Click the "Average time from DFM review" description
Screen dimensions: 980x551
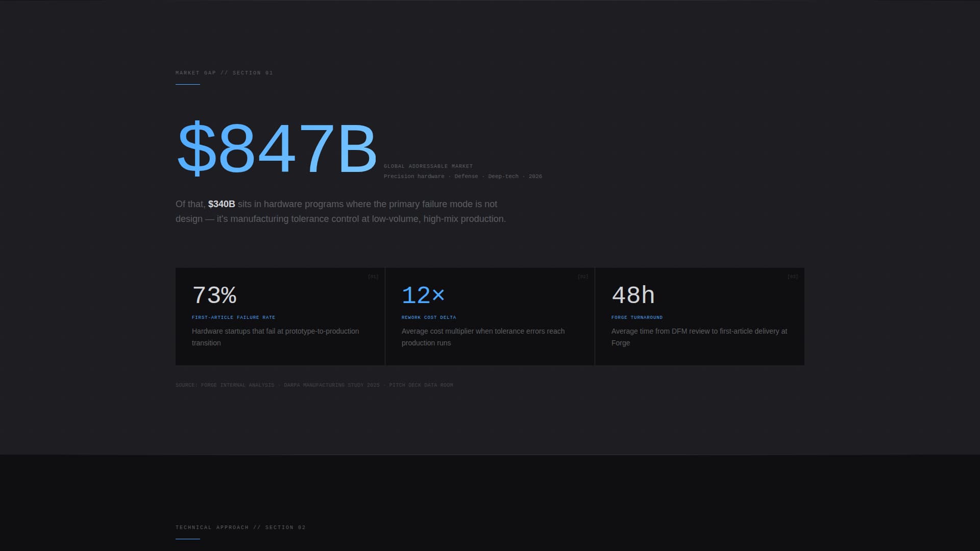699,337
